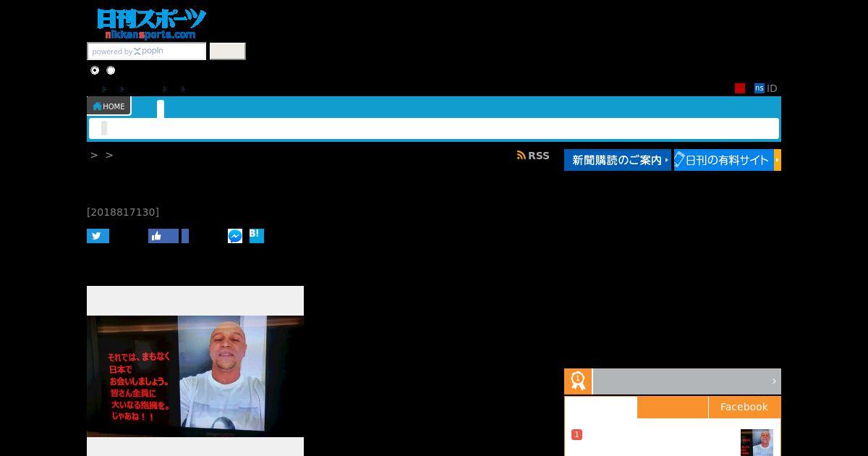Viewport: 868px width, 456px height.
Task: Open the article photo with Japanese subtitles
Action: (x=195, y=376)
